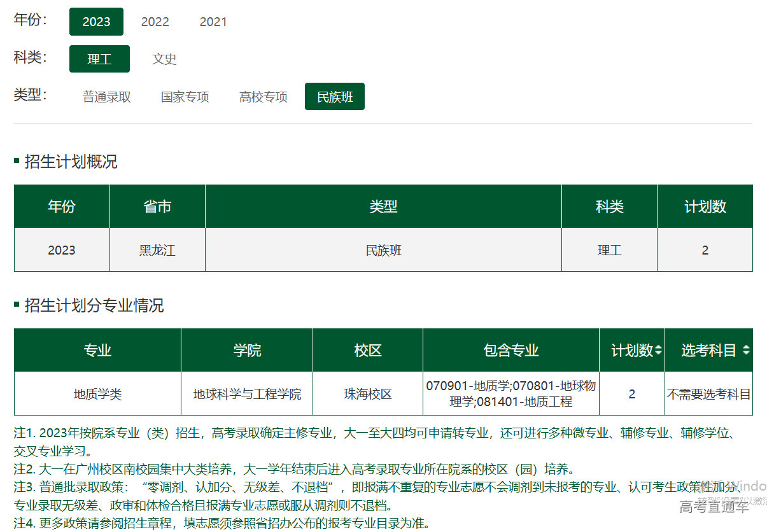Click 地球科学与工程学院 college cell
The width and height of the screenshot is (767, 532).
click(247, 395)
